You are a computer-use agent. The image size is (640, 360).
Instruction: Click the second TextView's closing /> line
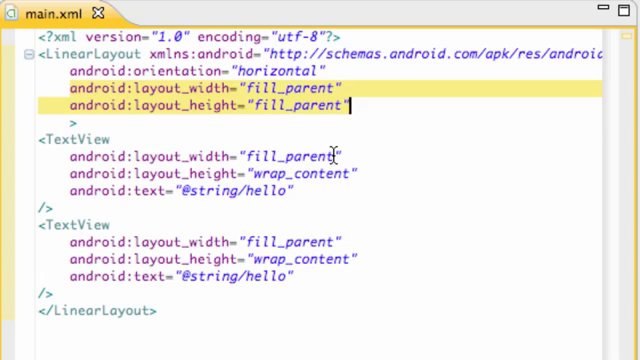tap(45, 294)
